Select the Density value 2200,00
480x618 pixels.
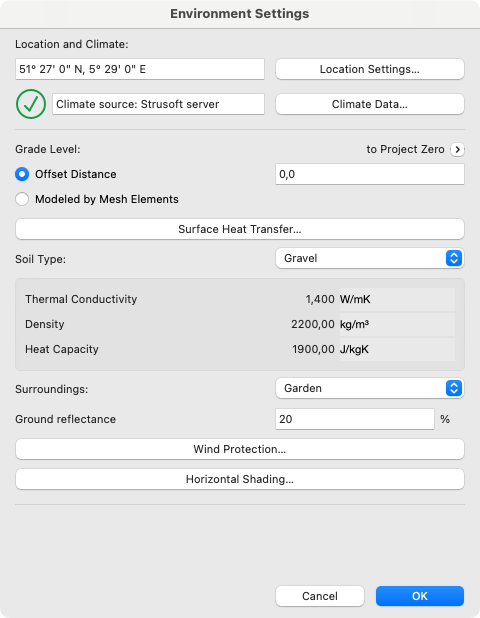pos(313,324)
